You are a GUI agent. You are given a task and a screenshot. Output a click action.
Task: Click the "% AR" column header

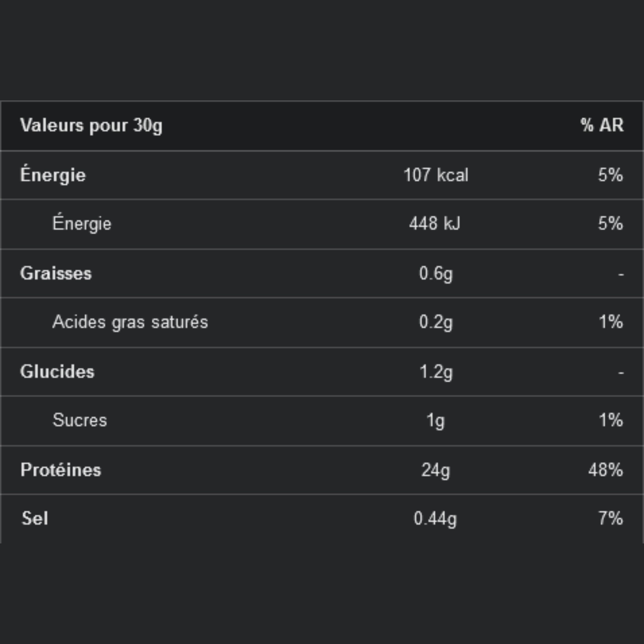[602, 126]
